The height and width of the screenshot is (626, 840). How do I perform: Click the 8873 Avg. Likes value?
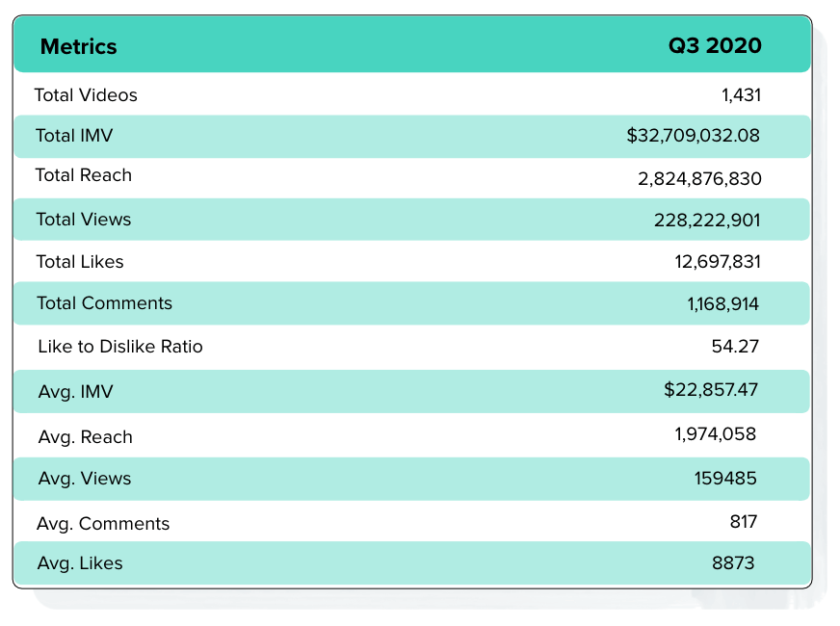(x=733, y=562)
